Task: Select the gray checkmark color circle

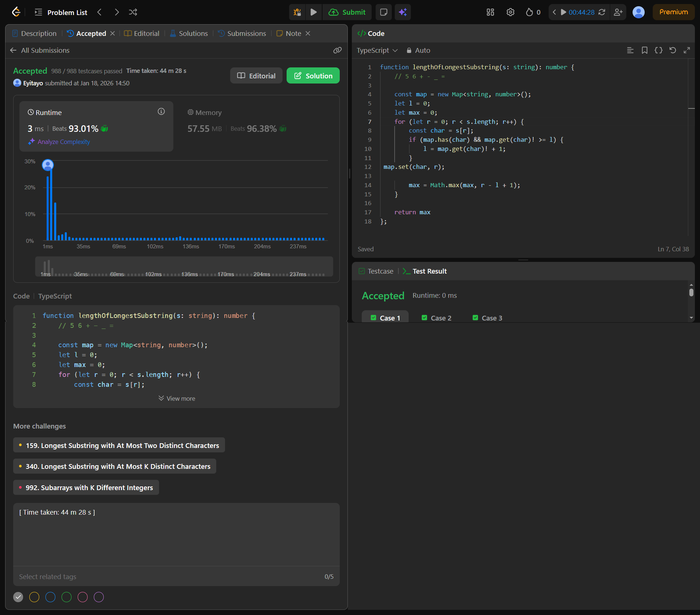Action: pos(18,597)
